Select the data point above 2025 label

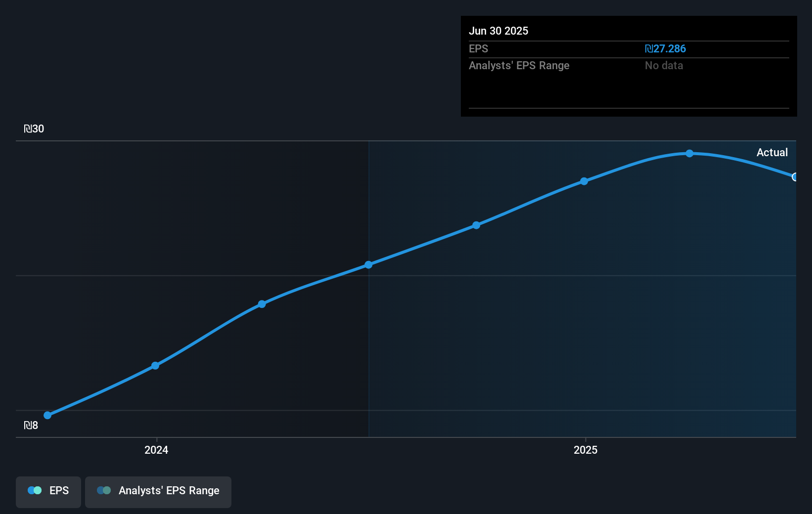[584, 181]
